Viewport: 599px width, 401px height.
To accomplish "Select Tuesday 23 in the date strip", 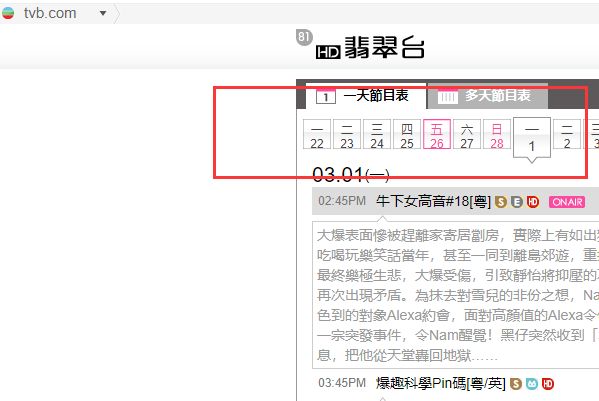I will point(347,134).
